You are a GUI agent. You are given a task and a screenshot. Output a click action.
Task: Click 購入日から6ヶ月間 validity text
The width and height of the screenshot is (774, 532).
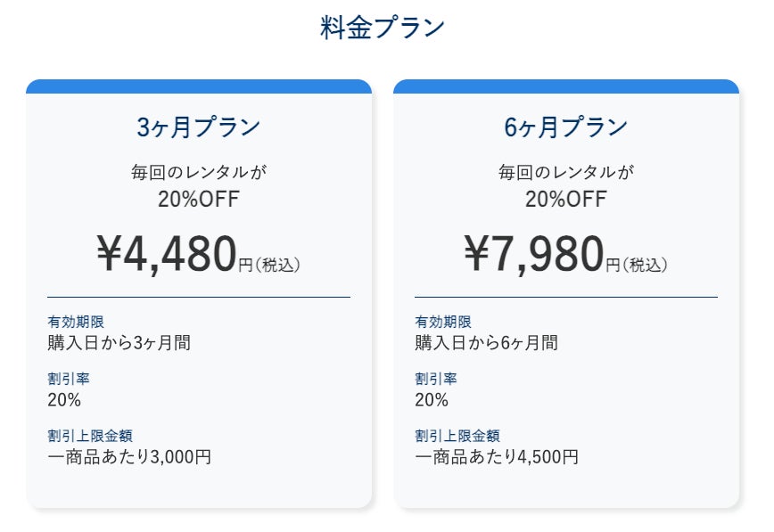[486, 342]
